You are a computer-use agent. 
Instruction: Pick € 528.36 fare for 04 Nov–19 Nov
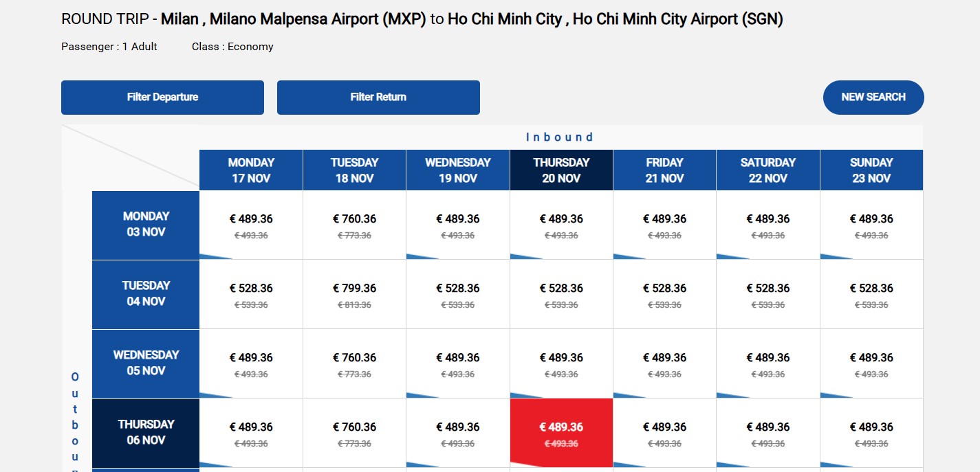(x=458, y=294)
